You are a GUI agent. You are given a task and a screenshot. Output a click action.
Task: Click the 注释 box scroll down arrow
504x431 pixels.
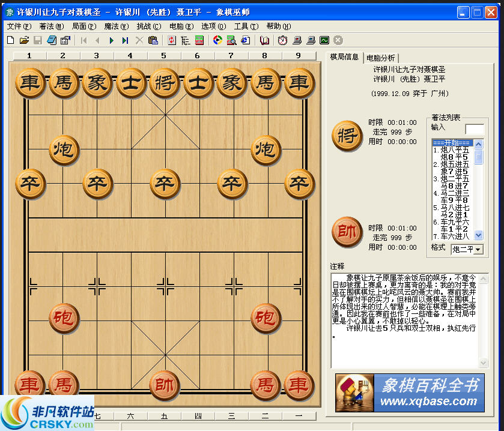483,363
